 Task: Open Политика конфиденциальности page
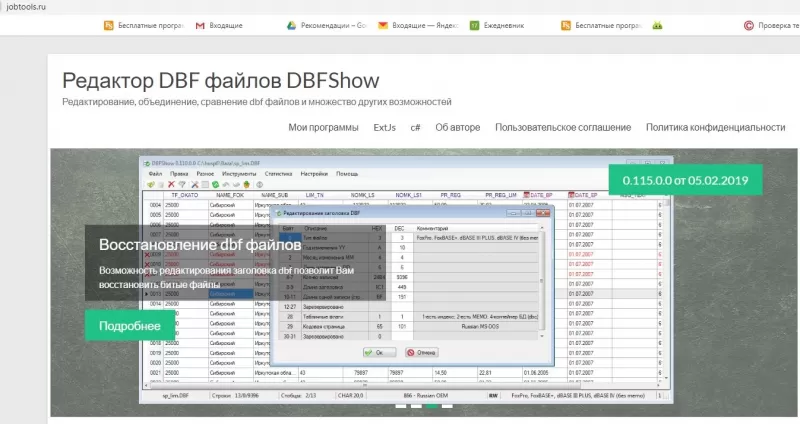tap(715, 128)
